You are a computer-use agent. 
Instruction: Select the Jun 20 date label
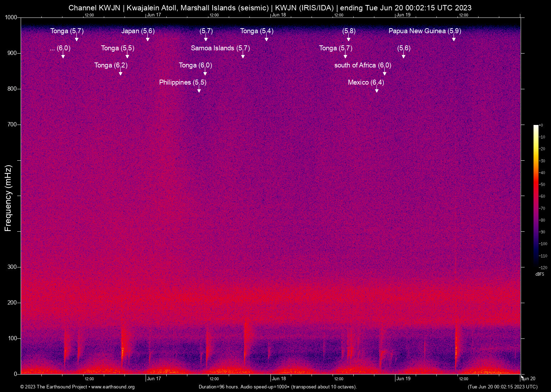click(529, 379)
